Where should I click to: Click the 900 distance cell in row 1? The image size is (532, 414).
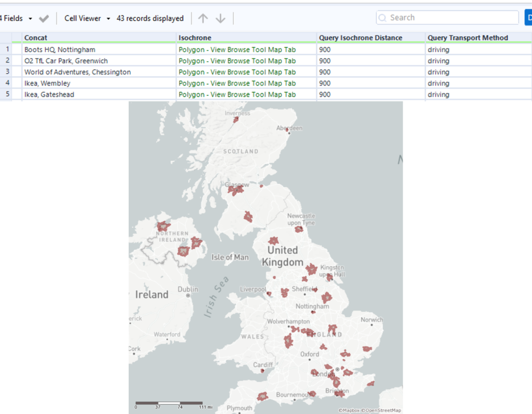(371, 49)
